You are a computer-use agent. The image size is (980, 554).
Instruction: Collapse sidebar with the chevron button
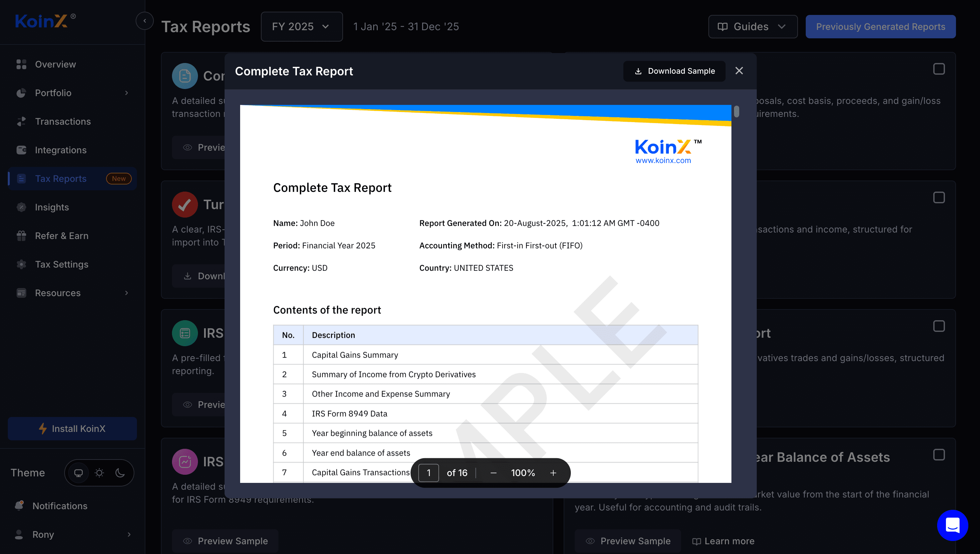point(144,21)
